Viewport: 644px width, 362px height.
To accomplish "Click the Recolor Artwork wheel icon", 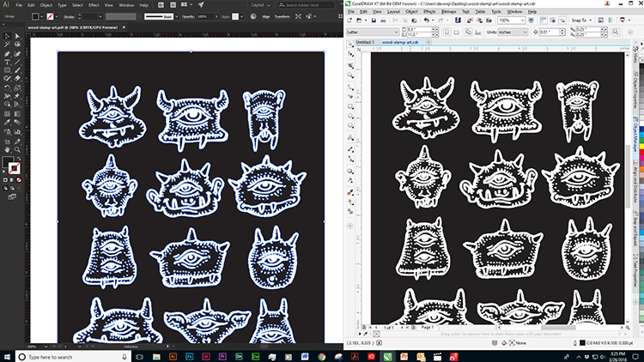I will click(x=253, y=16).
